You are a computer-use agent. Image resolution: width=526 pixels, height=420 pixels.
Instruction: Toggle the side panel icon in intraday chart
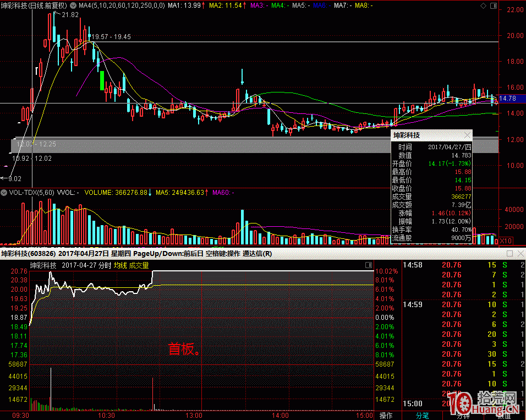pyautogui.click(x=369, y=265)
